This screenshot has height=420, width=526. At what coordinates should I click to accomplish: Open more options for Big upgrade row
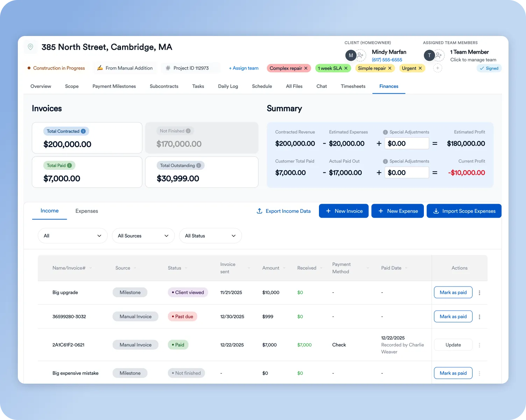pos(479,293)
